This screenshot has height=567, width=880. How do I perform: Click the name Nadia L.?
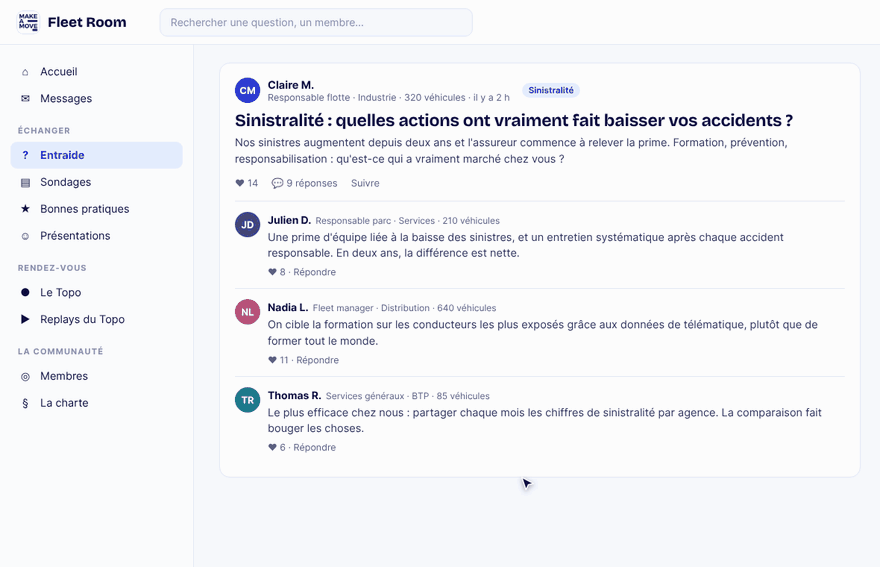pyautogui.click(x=288, y=307)
